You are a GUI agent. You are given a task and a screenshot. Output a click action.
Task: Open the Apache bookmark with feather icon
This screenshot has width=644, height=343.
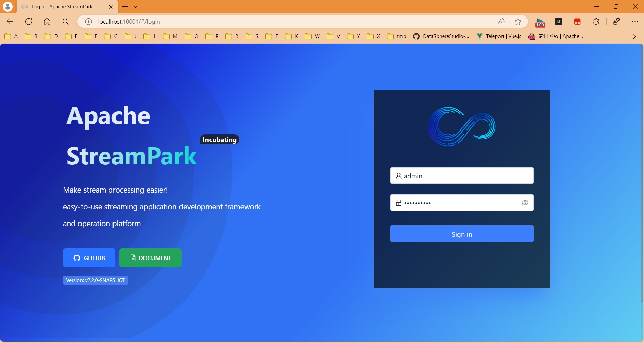click(x=556, y=36)
